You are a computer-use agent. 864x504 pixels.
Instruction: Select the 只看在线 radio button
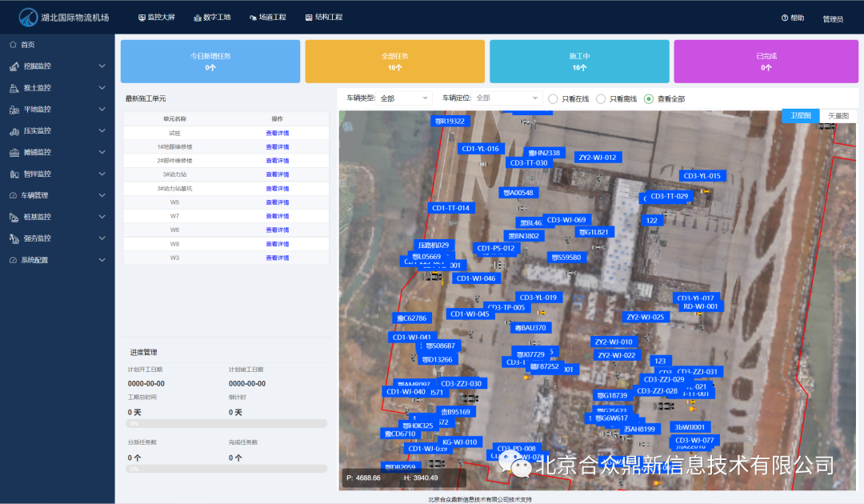(553, 98)
